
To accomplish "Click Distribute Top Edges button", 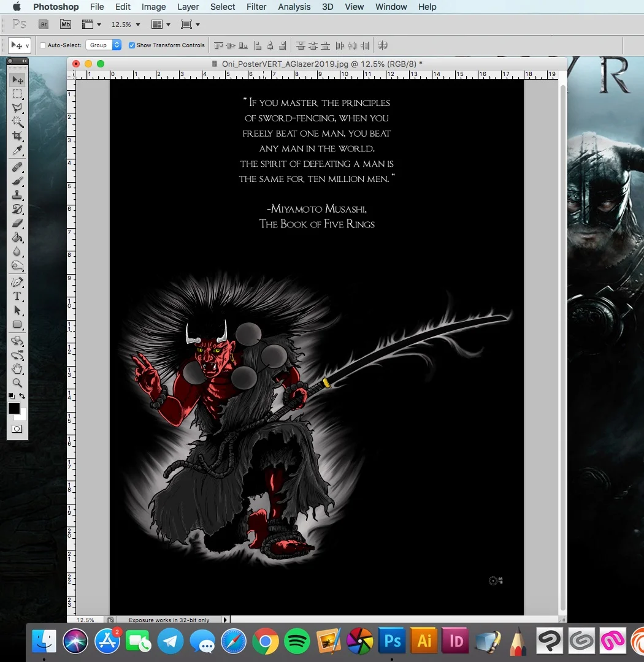I will coord(301,45).
